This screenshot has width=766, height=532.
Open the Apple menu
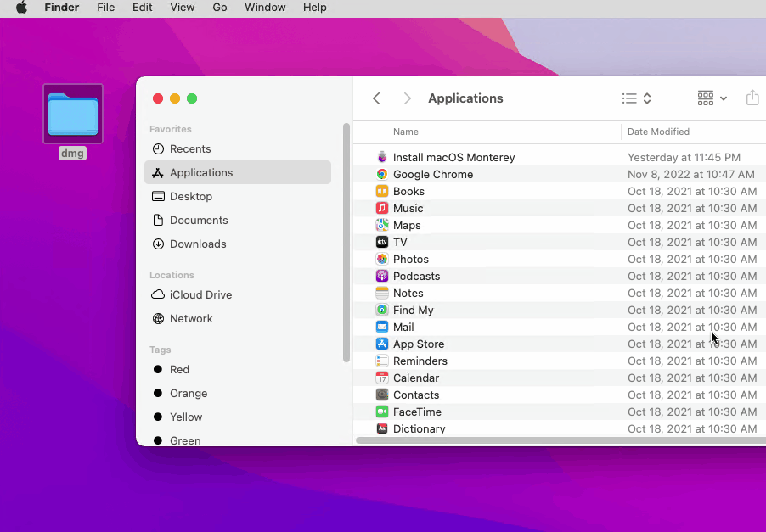(21, 8)
